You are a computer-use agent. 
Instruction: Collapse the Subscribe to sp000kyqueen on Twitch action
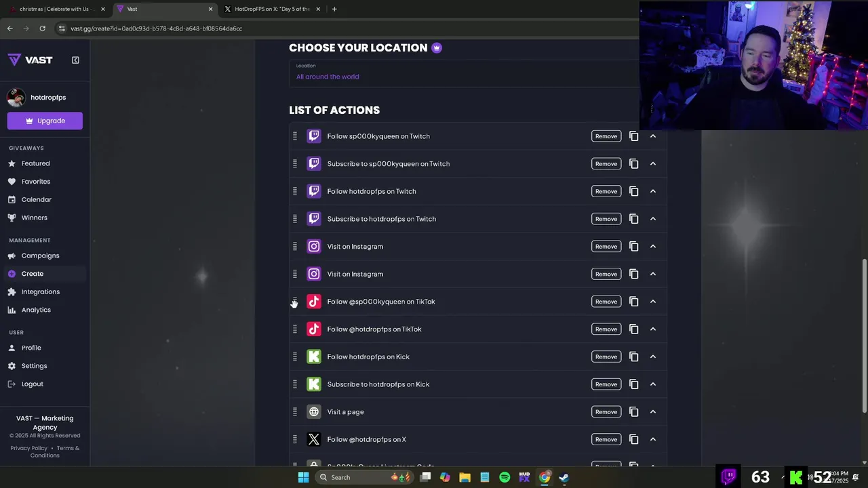(653, 164)
